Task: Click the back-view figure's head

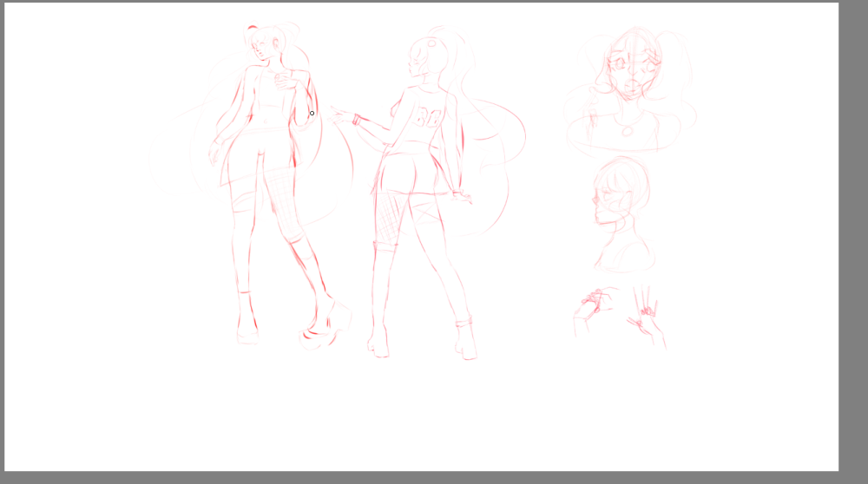Action: click(424, 57)
